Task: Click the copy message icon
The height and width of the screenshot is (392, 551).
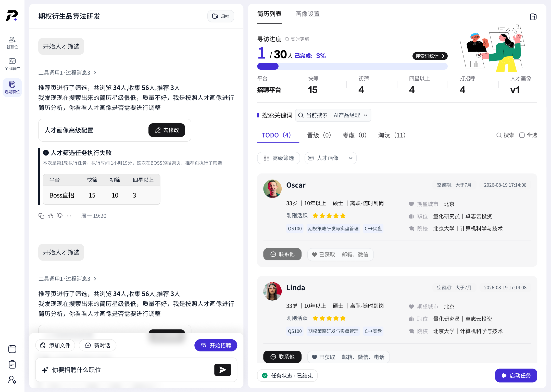Action: point(41,216)
